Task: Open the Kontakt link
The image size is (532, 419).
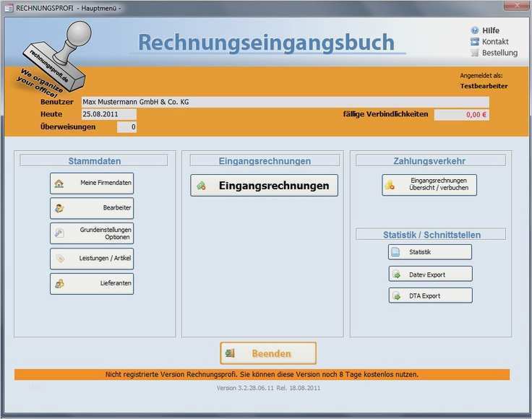Action: [x=495, y=42]
